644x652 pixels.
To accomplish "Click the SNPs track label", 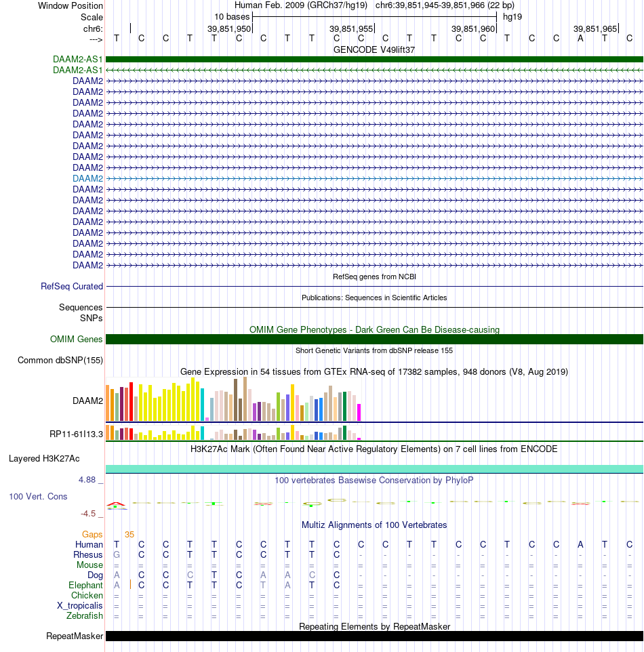I will pos(91,318).
